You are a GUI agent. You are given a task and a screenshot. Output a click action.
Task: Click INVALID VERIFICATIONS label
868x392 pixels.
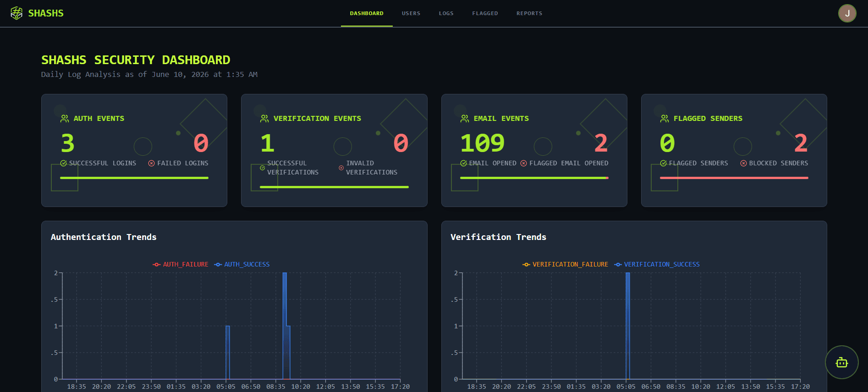tap(372, 168)
